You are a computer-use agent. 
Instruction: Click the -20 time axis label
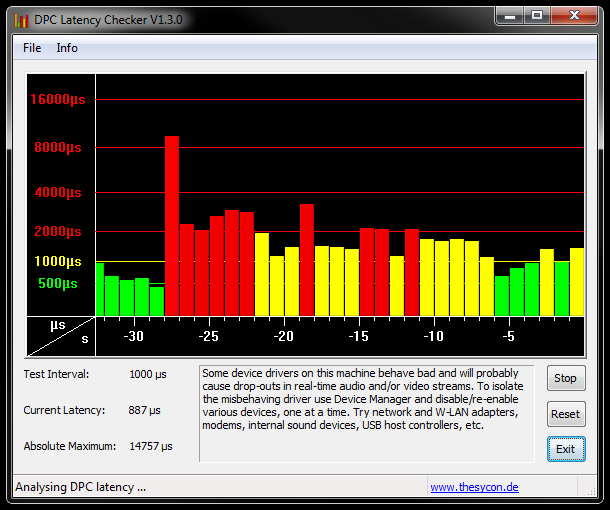[x=284, y=336]
